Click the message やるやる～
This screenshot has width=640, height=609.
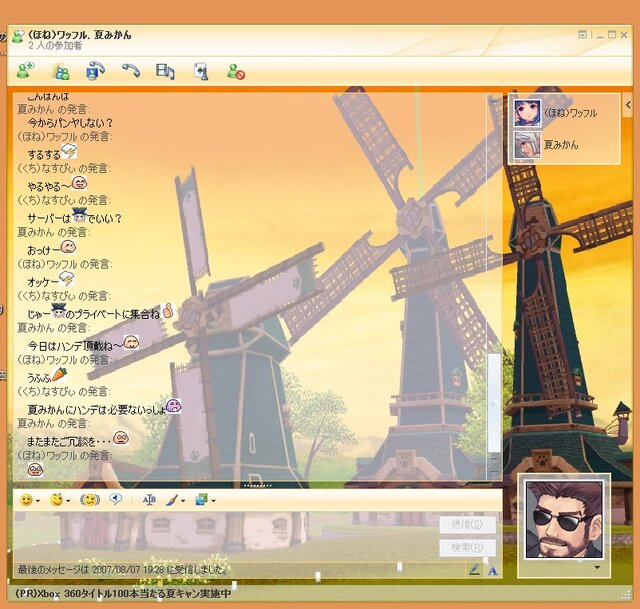coord(49,186)
